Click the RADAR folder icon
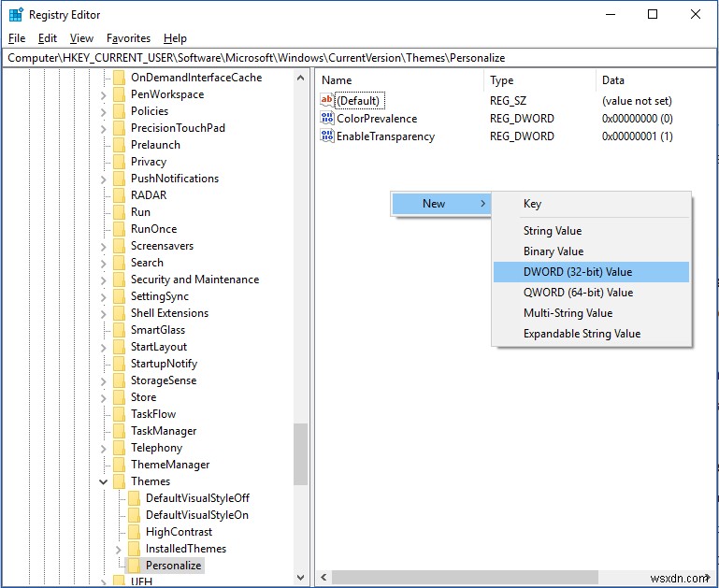Screen dimensions: 719x588 (x=120, y=195)
